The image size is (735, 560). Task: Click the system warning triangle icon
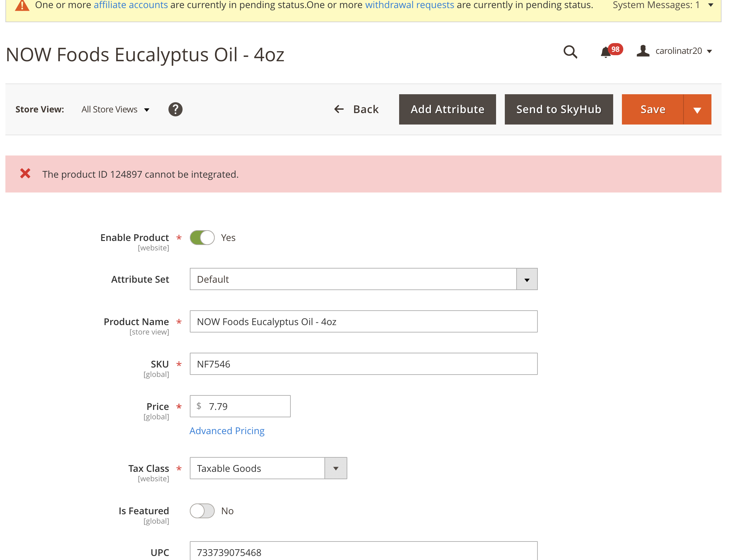click(x=22, y=5)
